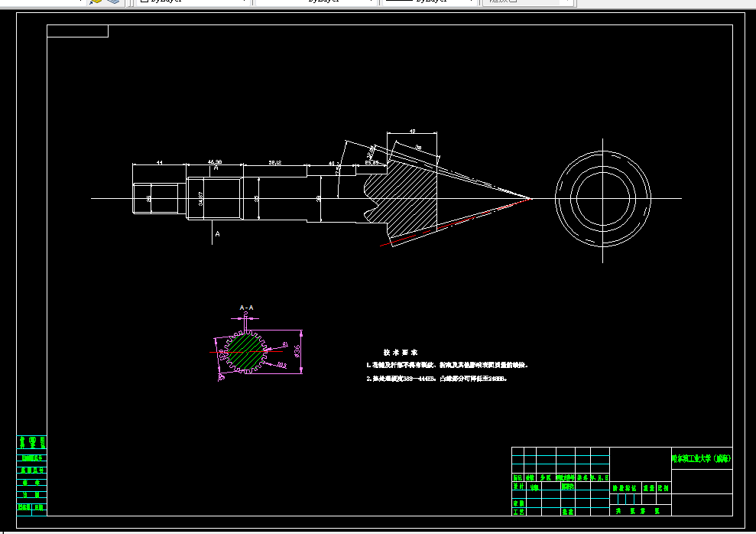Pick the 34,87 vertical dimension text
The image size is (756, 534).
(x=200, y=199)
